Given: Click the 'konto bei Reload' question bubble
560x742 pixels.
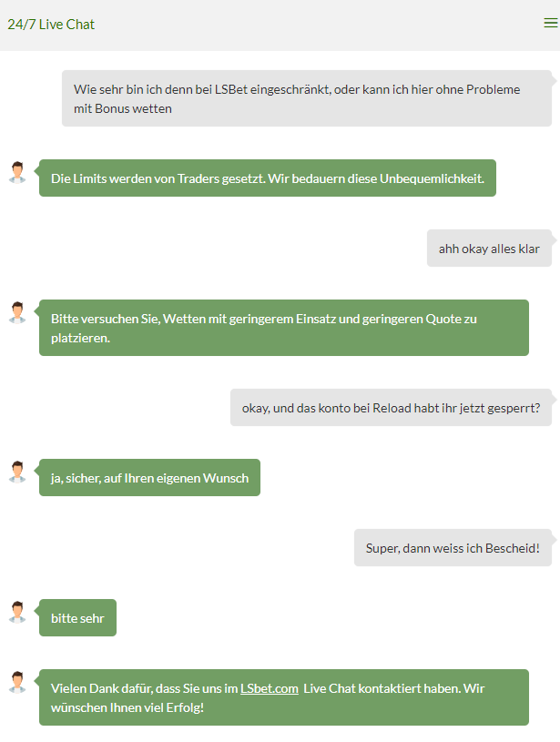Looking at the screenshot, I should coord(391,408).
